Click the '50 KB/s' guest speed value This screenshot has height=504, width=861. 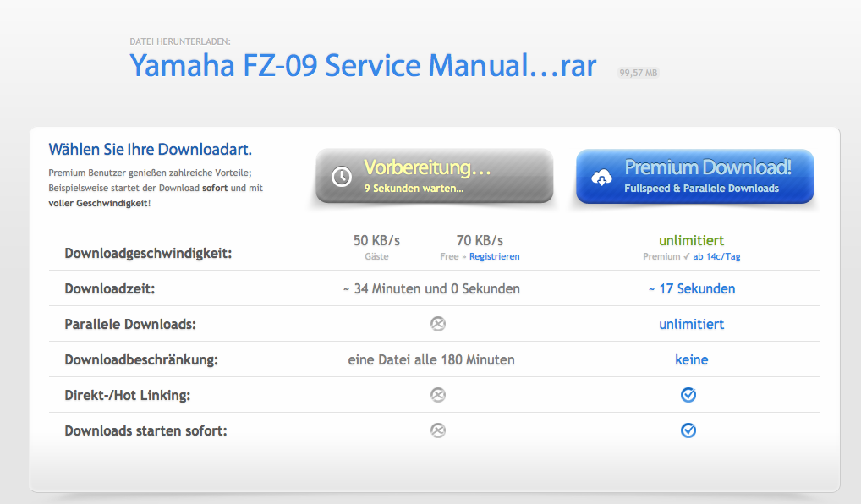pyautogui.click(x=376, y=241)
